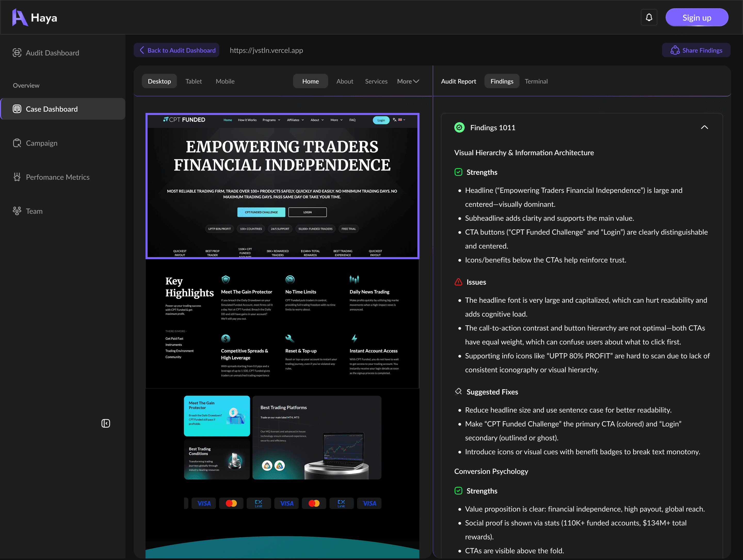
Task: Click Back to Audit Dashboard
Action: pyautogui.click(x=177, y=50)
